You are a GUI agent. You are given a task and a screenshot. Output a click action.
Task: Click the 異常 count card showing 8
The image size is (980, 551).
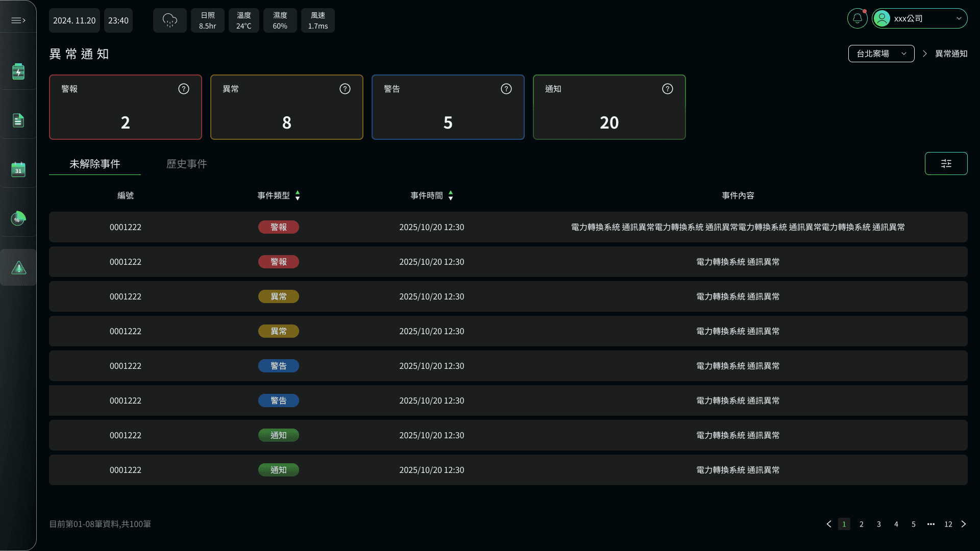point(286,107)
